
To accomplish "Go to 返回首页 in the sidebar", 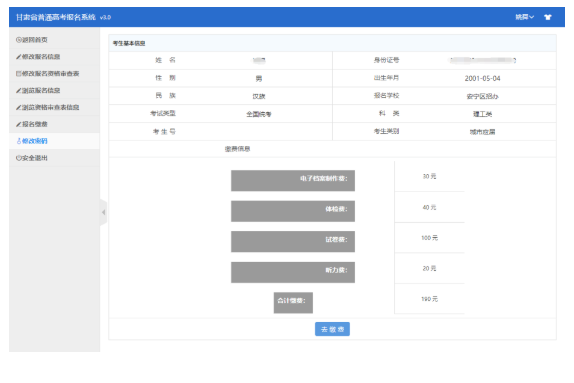I will [x=54, y=40].
